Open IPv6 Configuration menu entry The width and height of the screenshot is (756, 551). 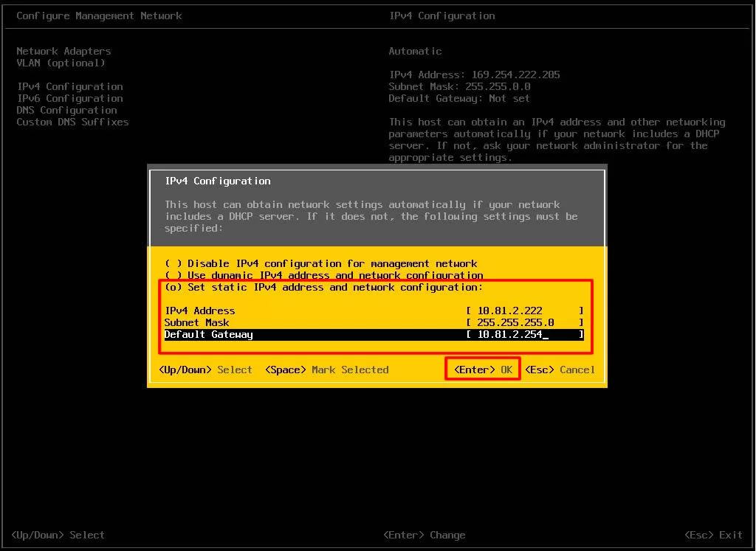pos(69,98)
